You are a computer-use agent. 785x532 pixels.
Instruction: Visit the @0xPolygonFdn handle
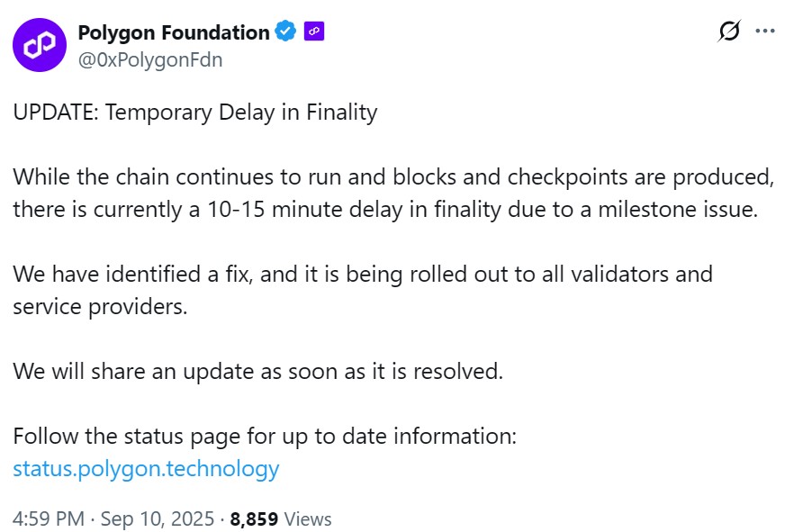coord(150,60)
